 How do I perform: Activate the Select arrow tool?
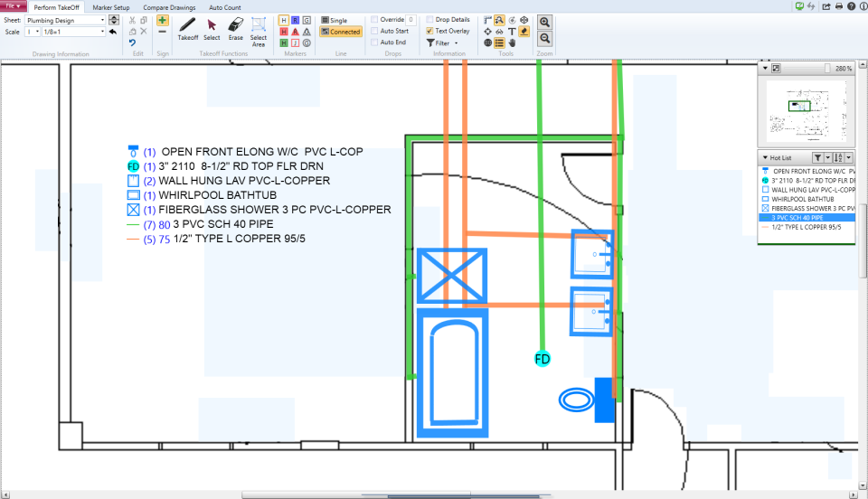[x=212, y=29]
